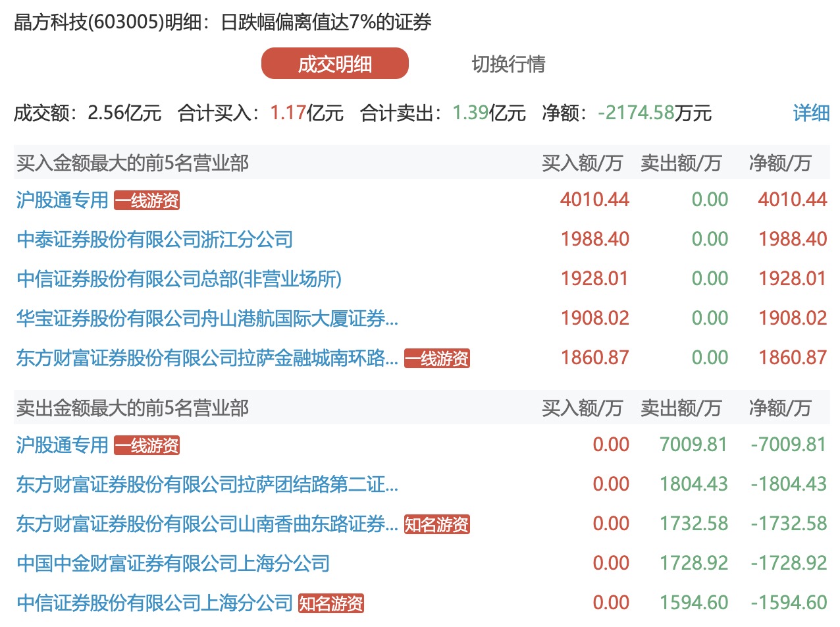
Task: Open 东方财富证券拉萨团结路第二 branch link
Action: pyautogui.click(x=207, y=485)
